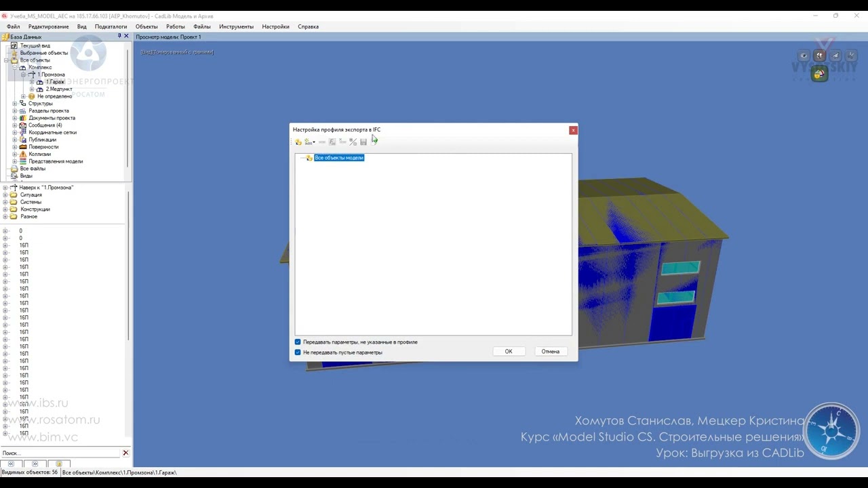Click the grayed rename icon in dialog toolbar
Image resolution: width=868 pixels, height=488 pixels.
tap(322, 142)
